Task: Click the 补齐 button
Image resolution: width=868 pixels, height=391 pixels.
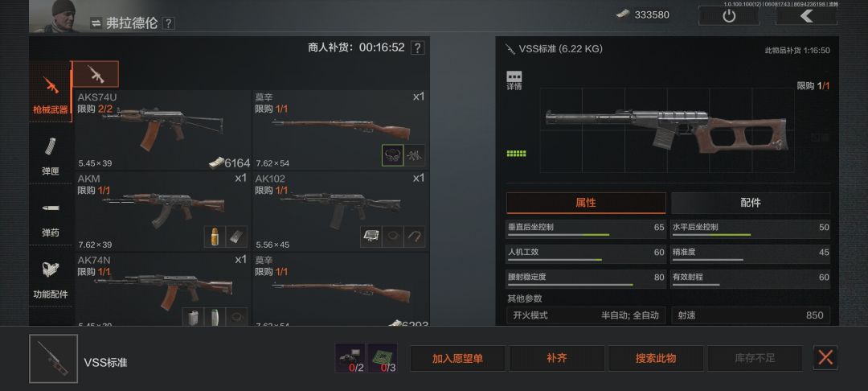Action: (x=556, y=358)
